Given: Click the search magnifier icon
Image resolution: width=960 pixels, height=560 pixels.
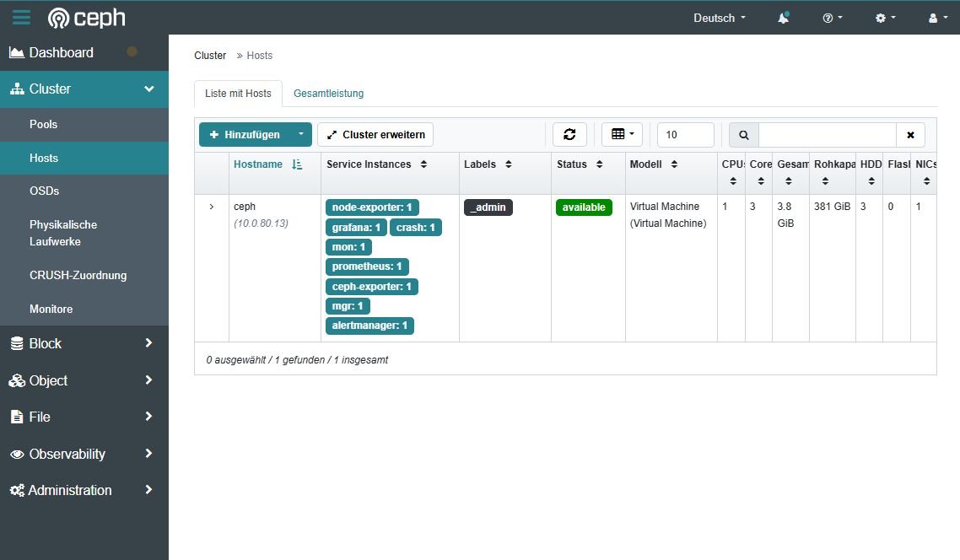Looking at the screenshot, I should pyautogui.click(x=743, y=134).
